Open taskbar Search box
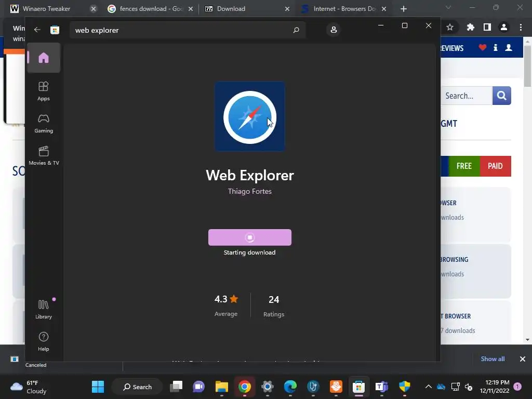532x399 pixels. point(137,387)
